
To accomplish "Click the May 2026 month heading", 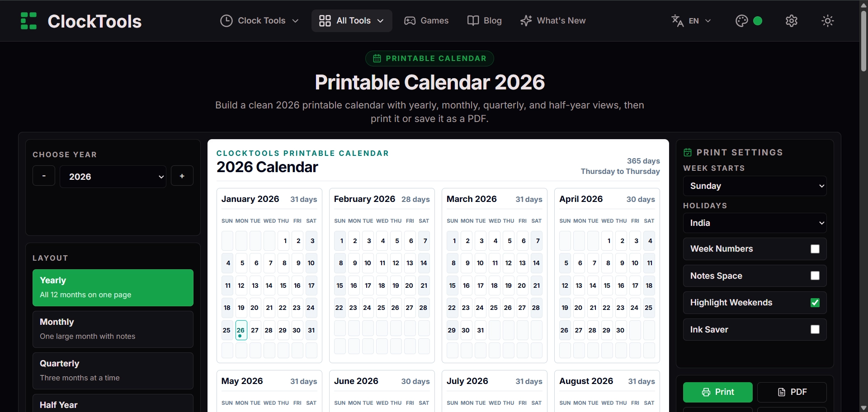I will coord(242,381).
